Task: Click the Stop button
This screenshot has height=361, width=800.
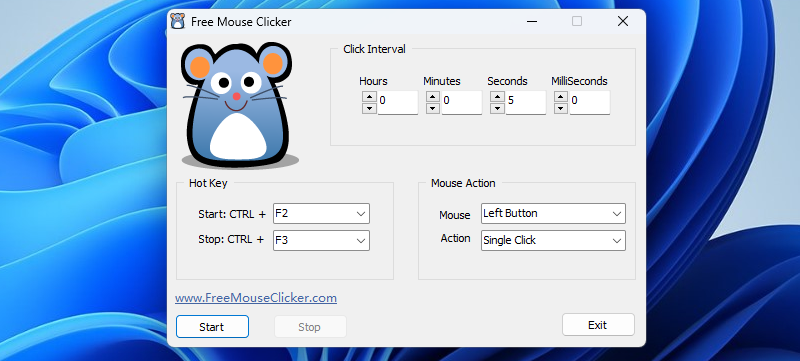Action: 310,327
